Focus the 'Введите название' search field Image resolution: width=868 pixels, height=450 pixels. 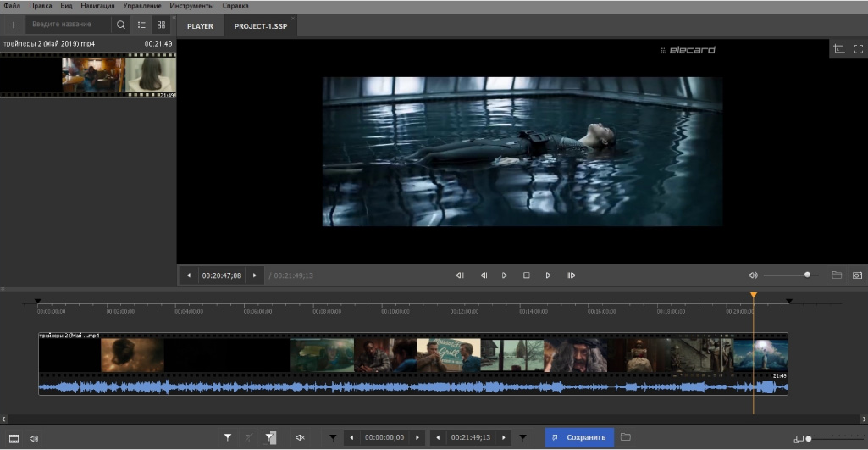coord(69,25)
